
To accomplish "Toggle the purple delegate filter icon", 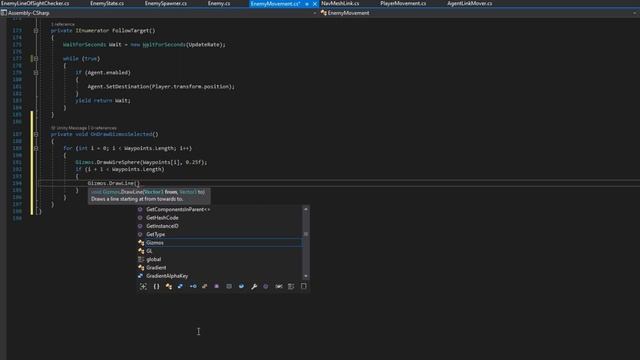I will click(217, 287).
